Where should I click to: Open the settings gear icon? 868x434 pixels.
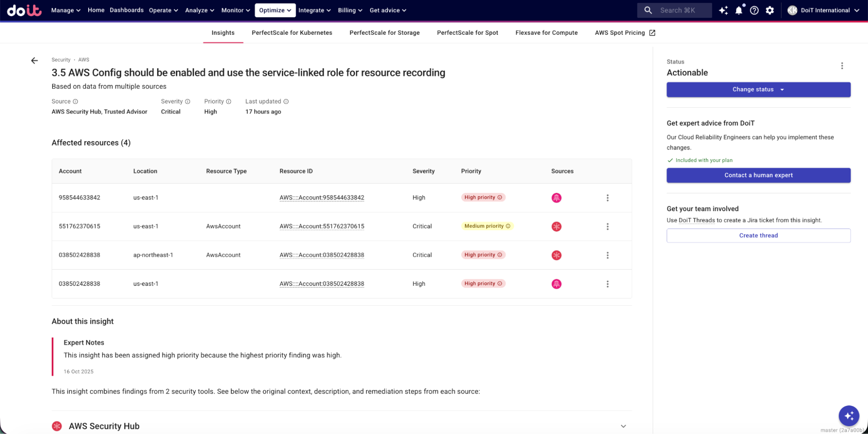click(770, 10)
